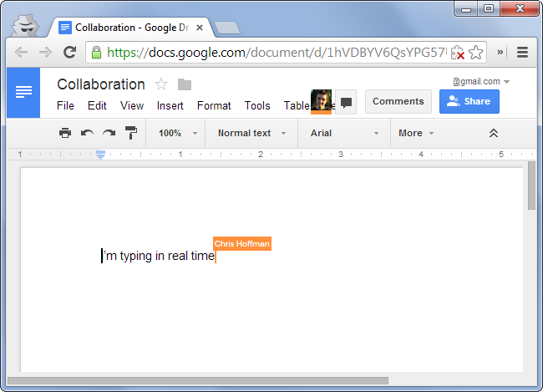Image resolution: width=543 pixels, height=392 pixels.
Task: Open the Table menu
Action: point(297,105)
